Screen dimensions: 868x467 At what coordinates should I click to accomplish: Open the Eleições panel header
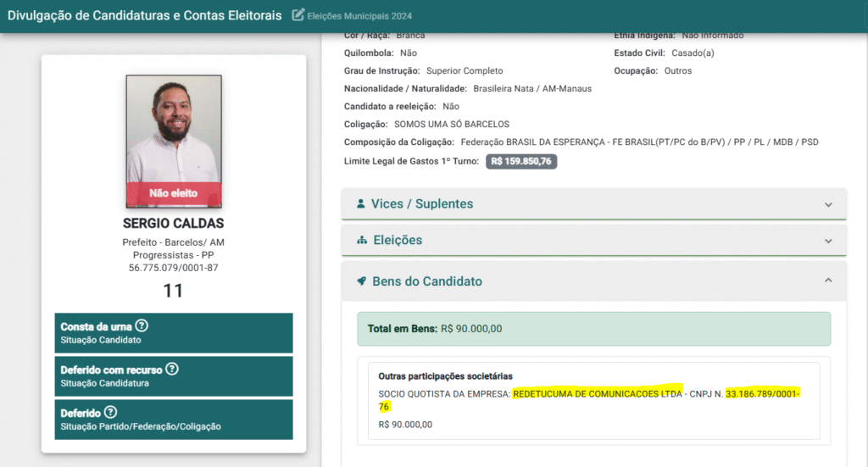pos(593,241)
